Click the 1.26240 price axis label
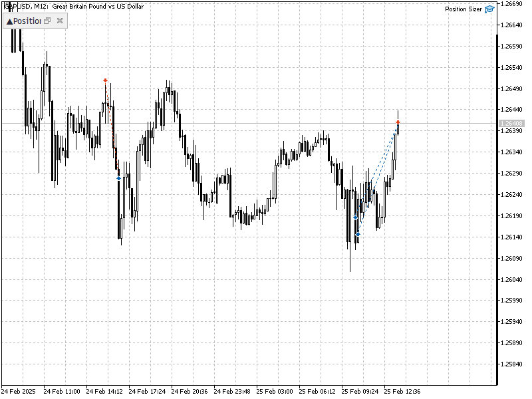Viewport: 532px width, 399px height. [x=511, y=195]
